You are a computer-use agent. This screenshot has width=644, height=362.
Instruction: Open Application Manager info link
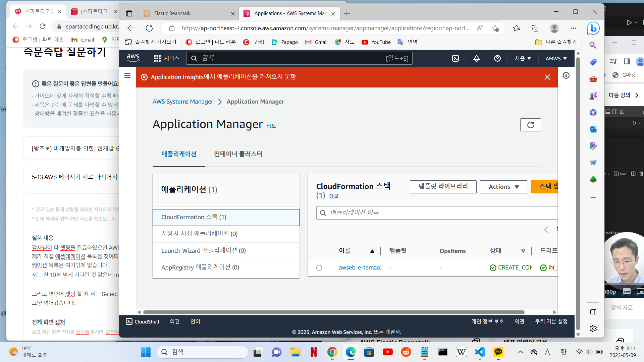tap(271, 126)
